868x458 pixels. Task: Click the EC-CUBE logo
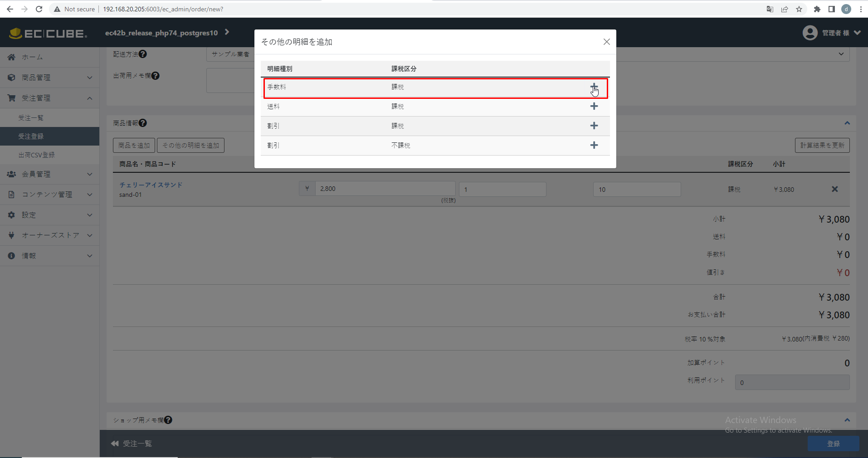pos(49,33)
